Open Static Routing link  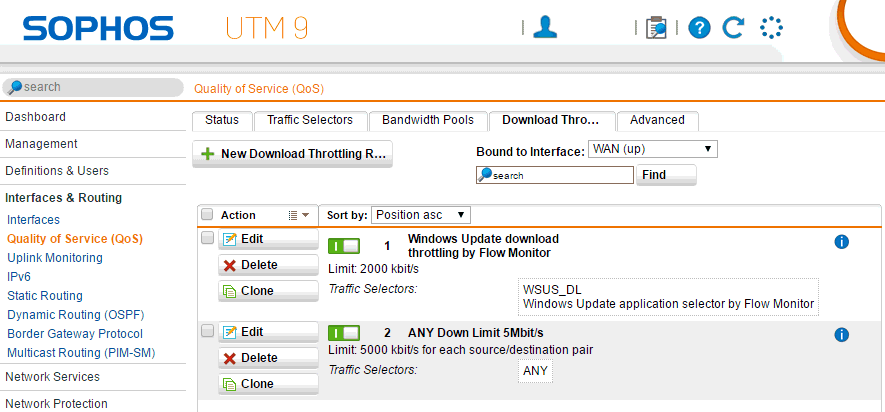click(45, 296)
